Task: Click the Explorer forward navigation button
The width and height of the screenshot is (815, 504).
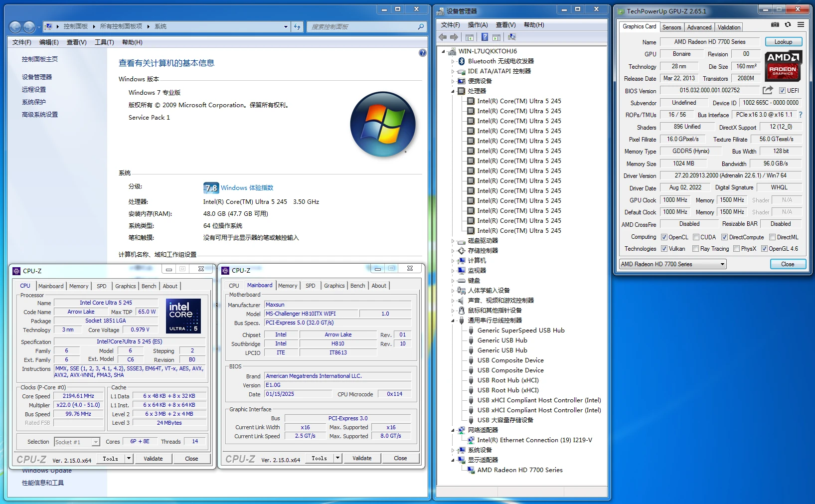Action: [x=29, y=27]
